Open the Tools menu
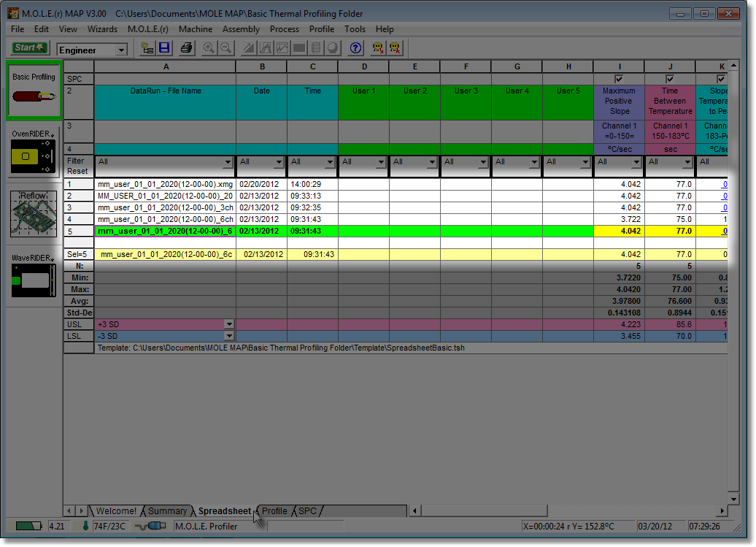Viewport: 756px width, 547px height. (x=355, y=29)
